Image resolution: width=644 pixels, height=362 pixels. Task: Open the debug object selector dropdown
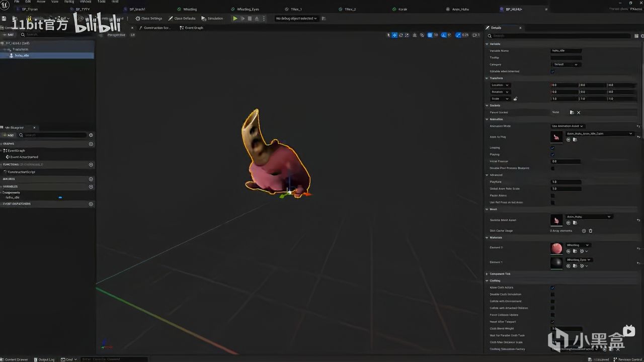pos(296,19)
